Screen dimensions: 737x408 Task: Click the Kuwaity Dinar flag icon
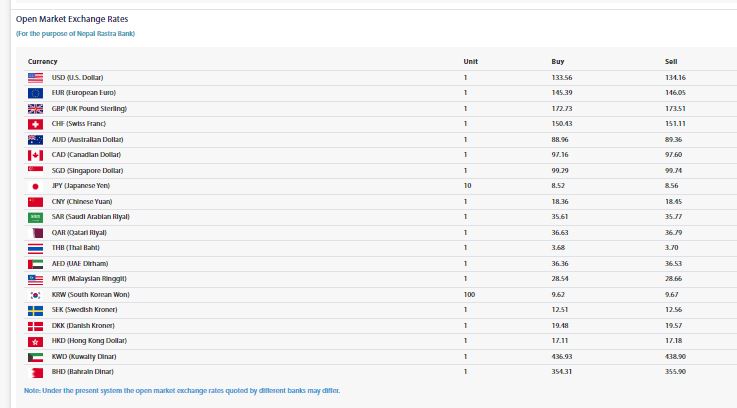coord(35,356)
